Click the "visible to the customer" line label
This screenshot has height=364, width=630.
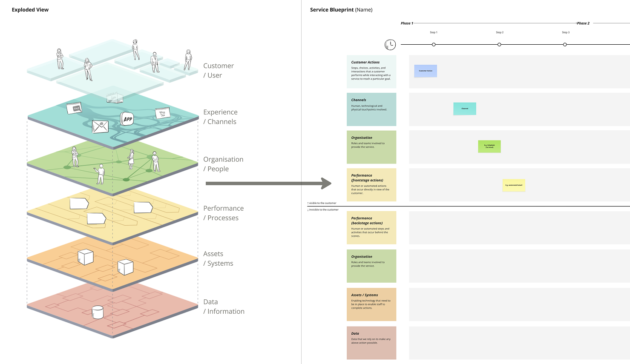coord(322,203)
